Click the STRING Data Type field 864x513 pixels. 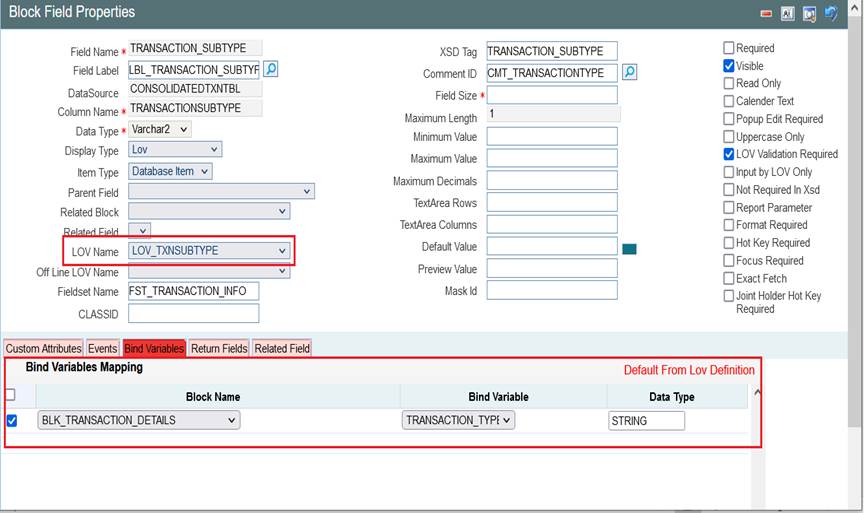pyautogui.click(x=647, y=421)
